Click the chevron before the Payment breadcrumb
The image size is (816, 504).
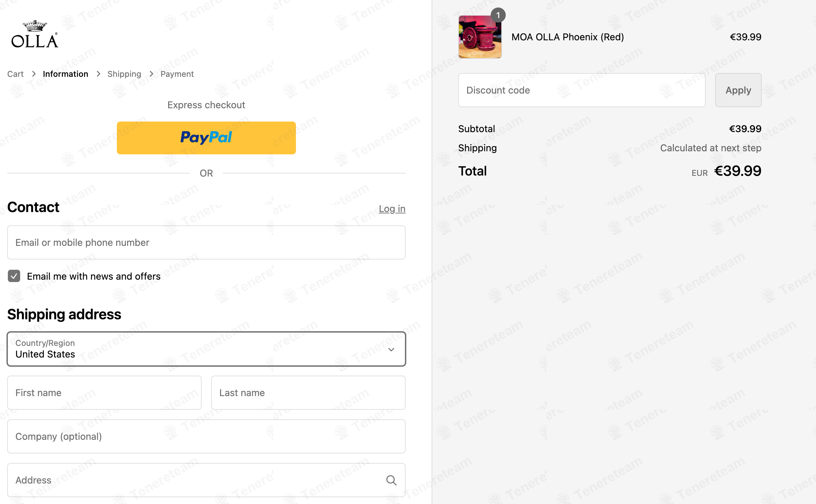pos(151,74)
